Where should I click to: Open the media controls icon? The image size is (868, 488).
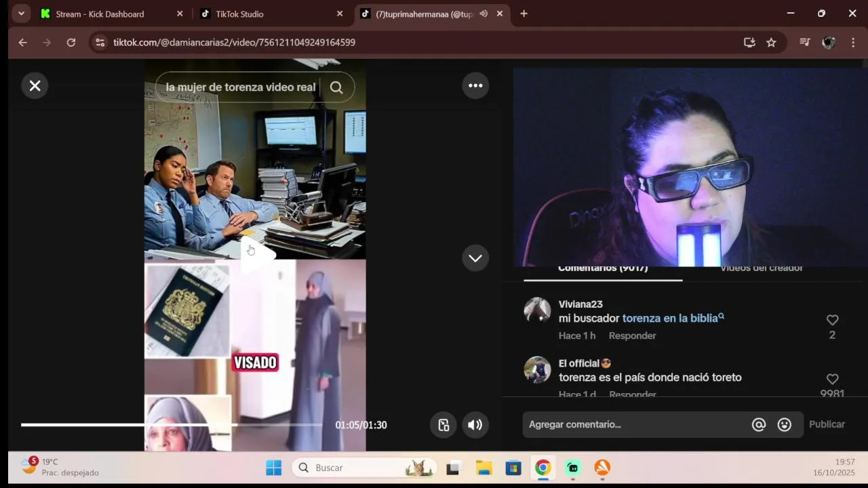[805, 42]
